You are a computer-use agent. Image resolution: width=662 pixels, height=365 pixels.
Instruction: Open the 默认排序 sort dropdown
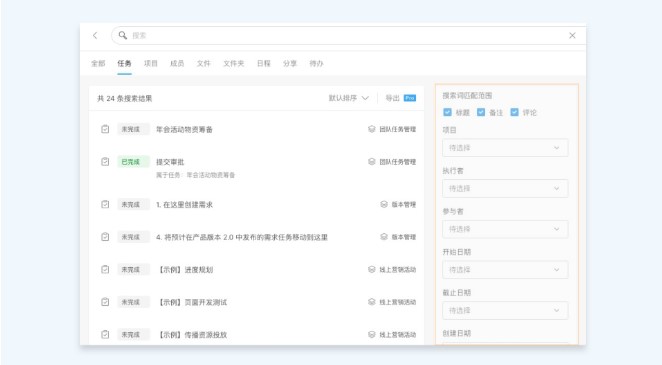349,98
